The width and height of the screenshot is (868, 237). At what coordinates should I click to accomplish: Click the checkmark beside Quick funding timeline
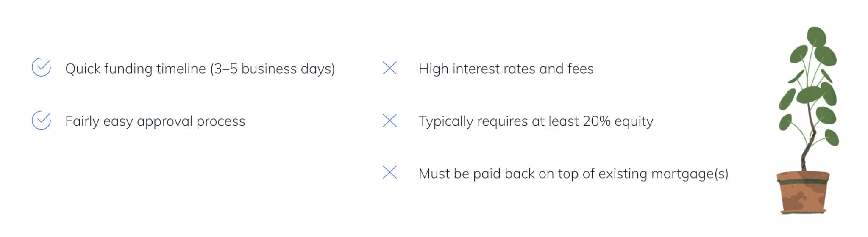pos(42,68)
